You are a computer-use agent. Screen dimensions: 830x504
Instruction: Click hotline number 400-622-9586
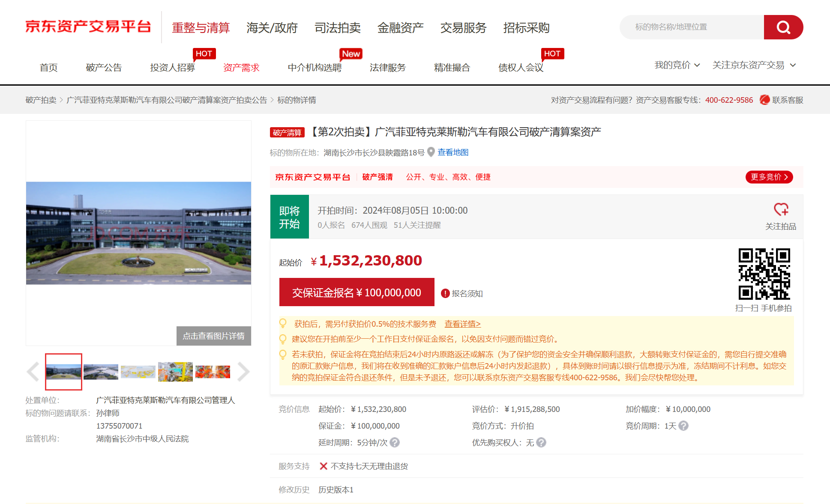(729, 100)
